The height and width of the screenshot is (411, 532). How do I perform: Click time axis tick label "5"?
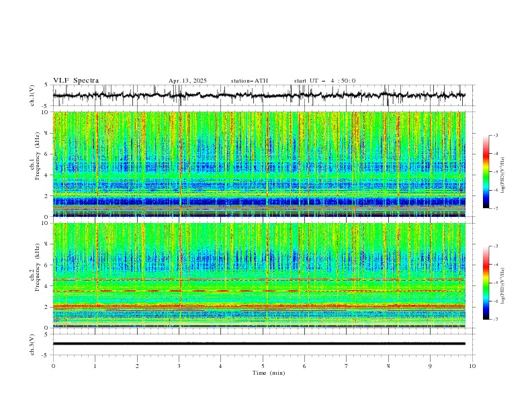(x=263, y=366)
